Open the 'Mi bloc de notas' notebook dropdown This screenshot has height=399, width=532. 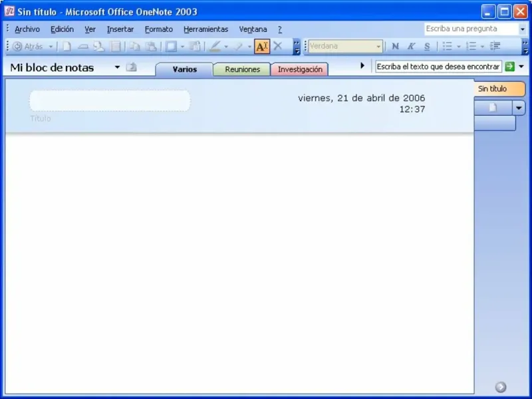click(117, 67)
